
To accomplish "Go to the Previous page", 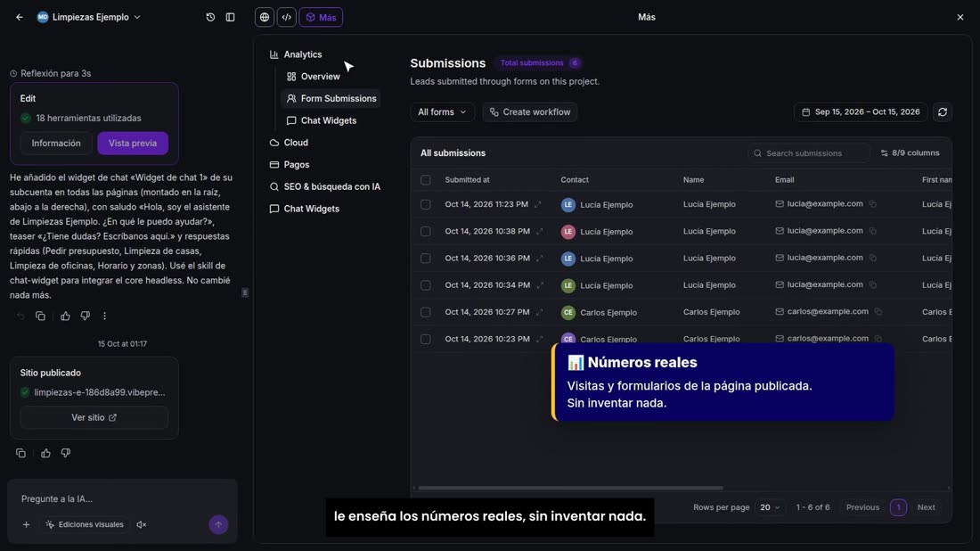I will (862, 507).
